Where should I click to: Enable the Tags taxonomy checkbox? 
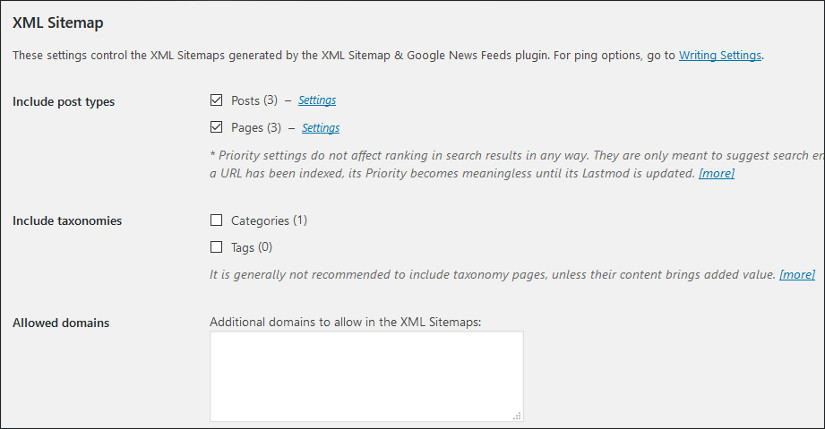click(x=216, y=247)
